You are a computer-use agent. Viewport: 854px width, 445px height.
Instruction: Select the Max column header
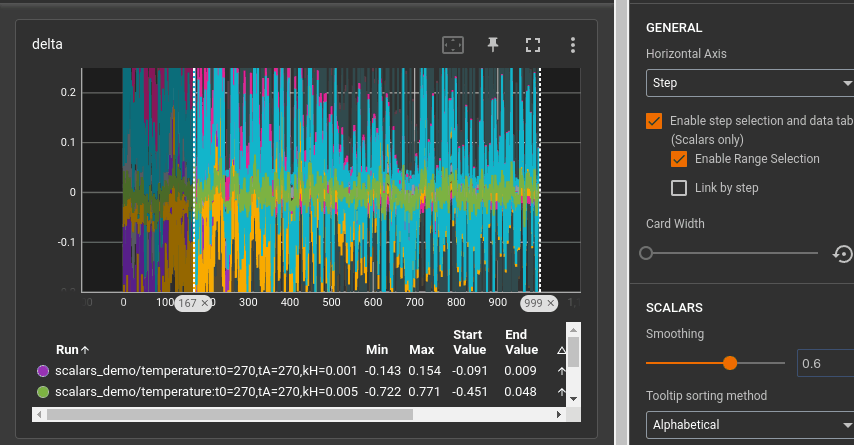(x=422, y=350)
